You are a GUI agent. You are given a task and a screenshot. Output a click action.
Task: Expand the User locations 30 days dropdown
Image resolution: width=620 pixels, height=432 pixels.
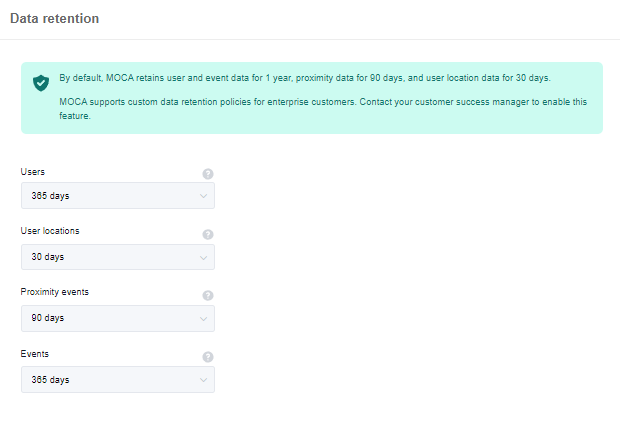[x=118, y=257]
